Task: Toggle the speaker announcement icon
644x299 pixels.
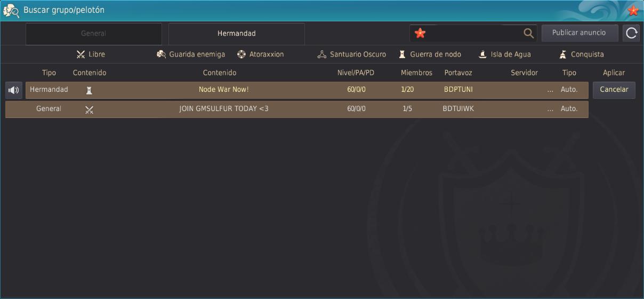Action: [x=14, y=90]
